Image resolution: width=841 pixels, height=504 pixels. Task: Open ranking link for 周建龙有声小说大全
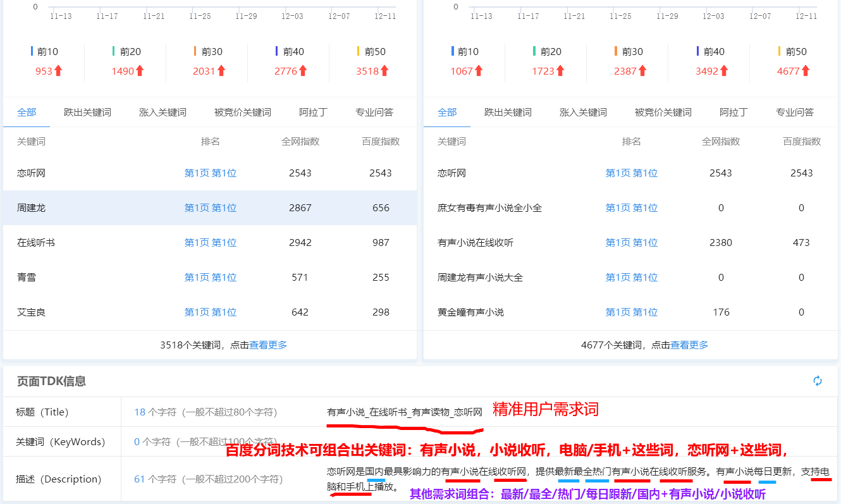click(x=632, y=278)
